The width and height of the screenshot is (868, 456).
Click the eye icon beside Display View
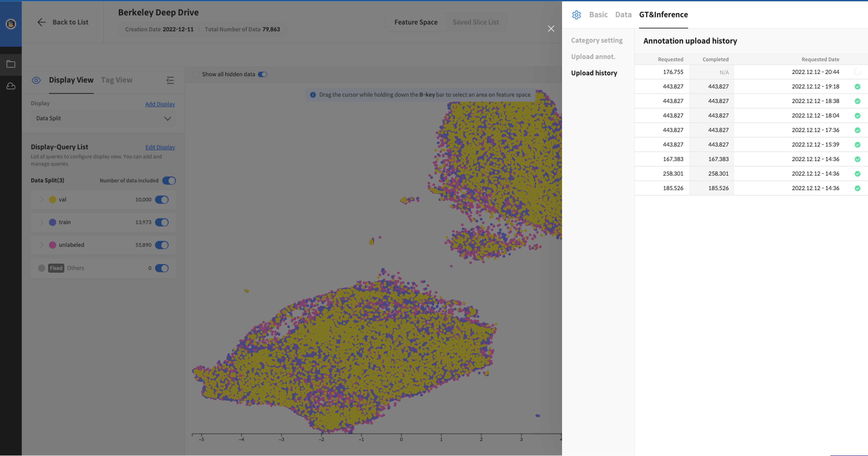[36, 80]
